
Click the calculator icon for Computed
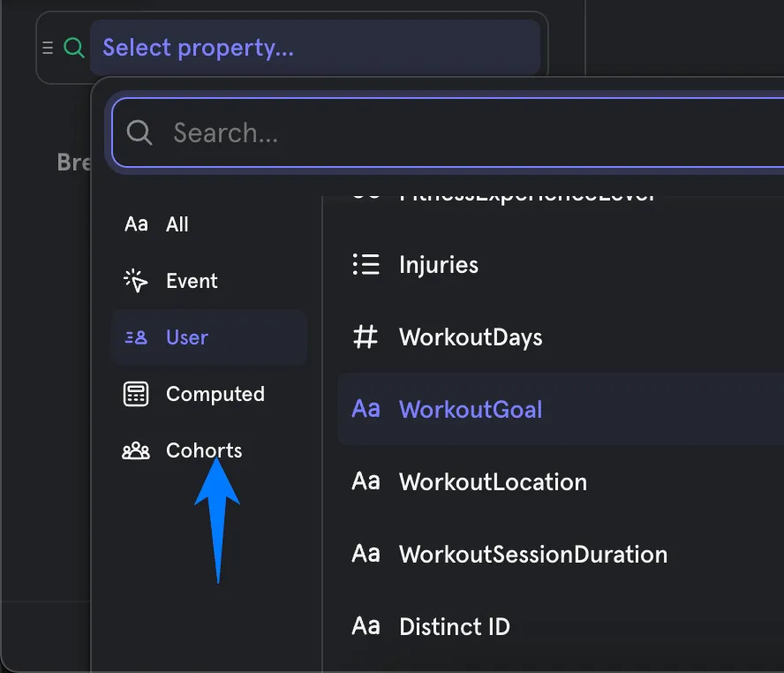click(x=136, y=394)
